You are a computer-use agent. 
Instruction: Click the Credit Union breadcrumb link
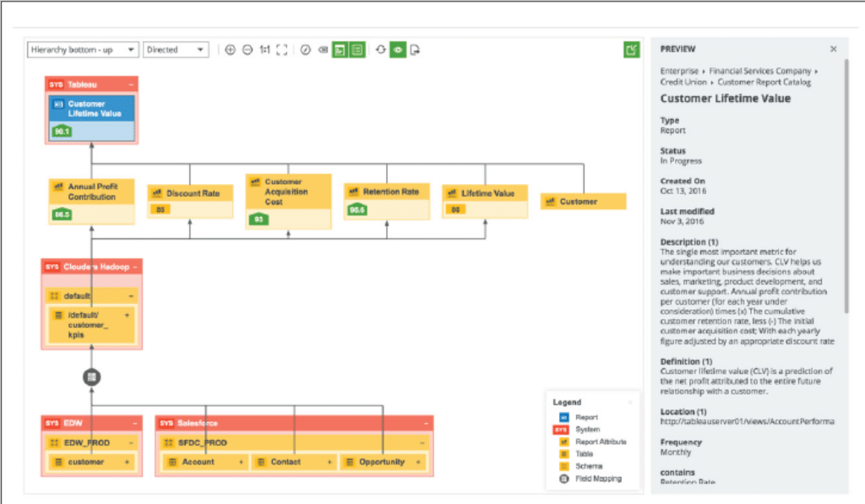coord(683,82)
